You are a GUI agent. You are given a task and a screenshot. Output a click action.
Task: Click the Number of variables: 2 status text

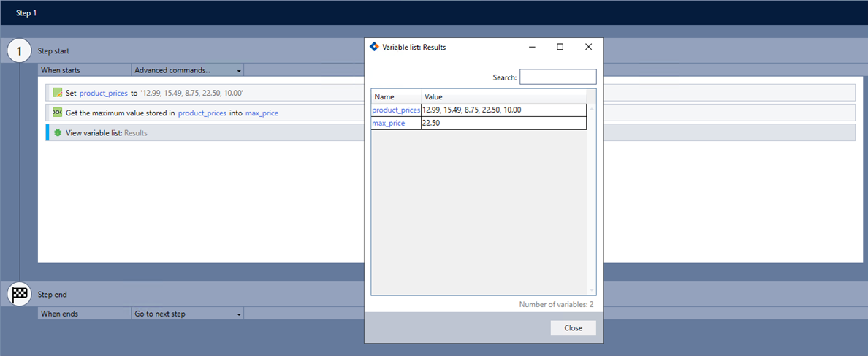(x=556, y=305)
